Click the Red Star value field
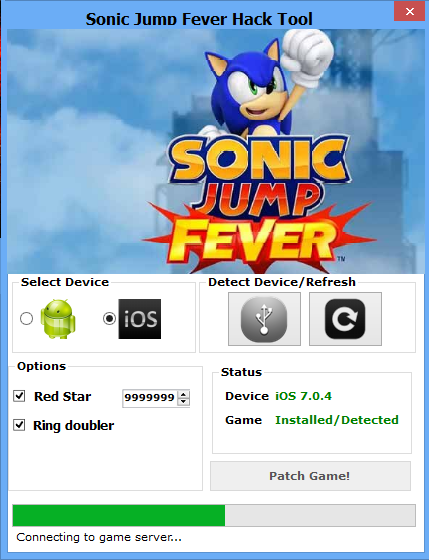This screenshot has height=560, width=429. (x=150, y=398)
